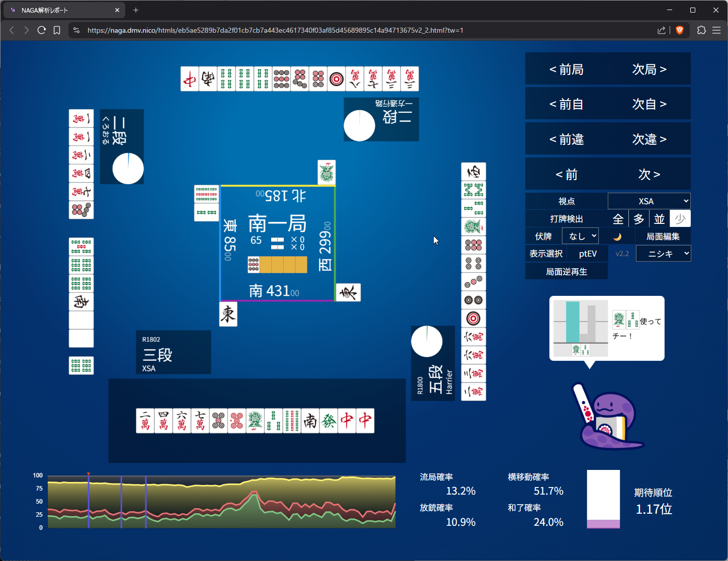Open the ニシキ AI model dropdown

point(663,254)
